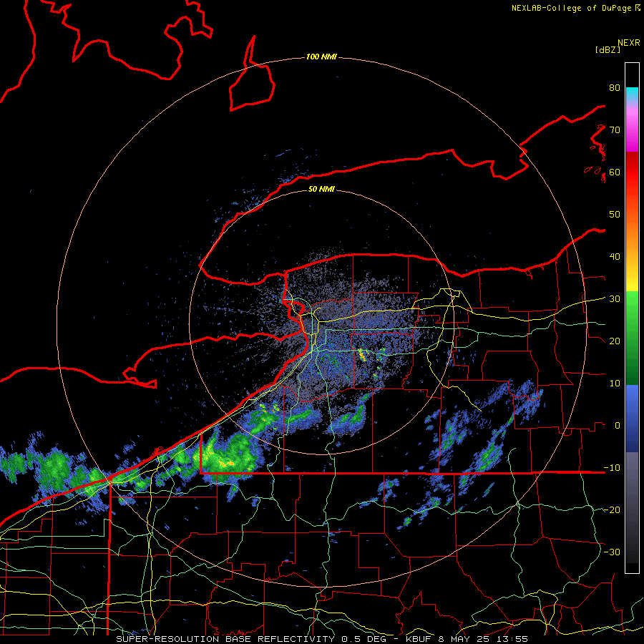Click the 10 value on the dBZ scale
This screenshot has height=644, width=644.
coord(615,384)
